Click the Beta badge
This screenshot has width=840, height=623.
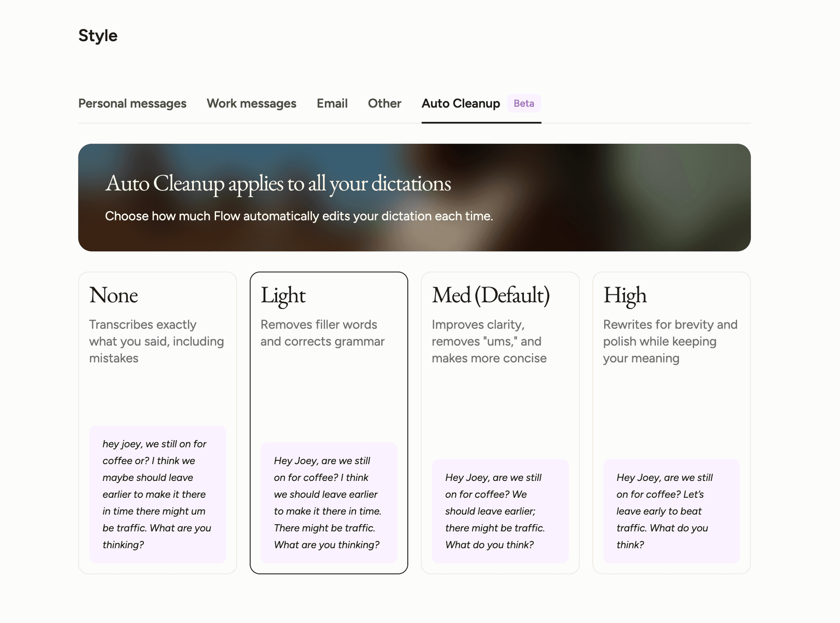pyautogui.click(x=524, y=104)
